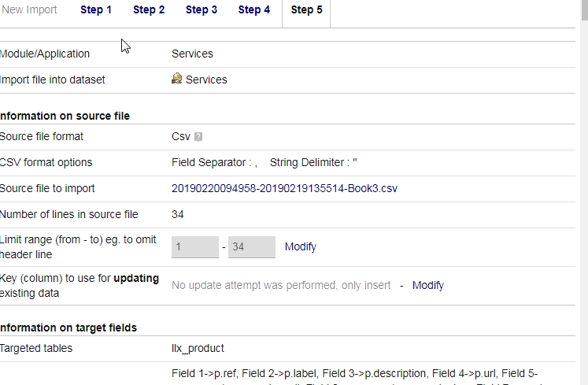The width and height of the screenshot is (588, 385).
Task: Focus the range start field showing 1
Action: (x=195, y=247)
